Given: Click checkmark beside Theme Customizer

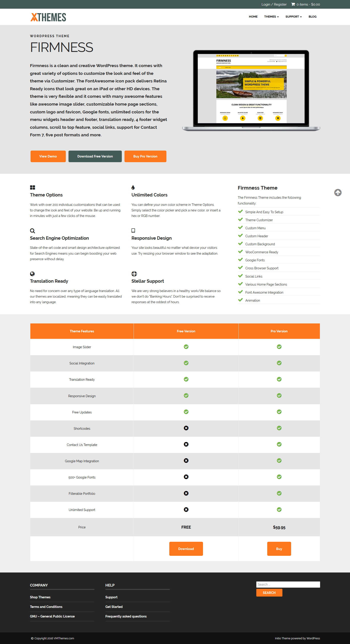Looking at the screenshot, I should click(240, 219).
